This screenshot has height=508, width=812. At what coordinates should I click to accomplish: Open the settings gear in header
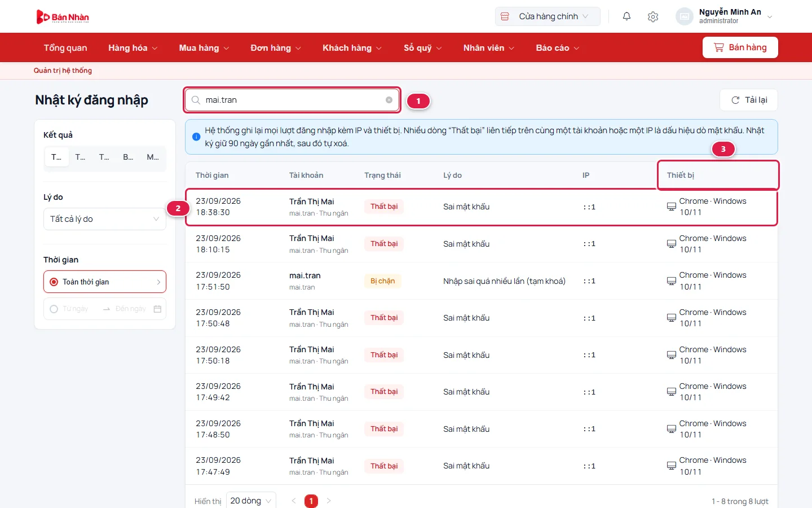[x=653, y=16]
